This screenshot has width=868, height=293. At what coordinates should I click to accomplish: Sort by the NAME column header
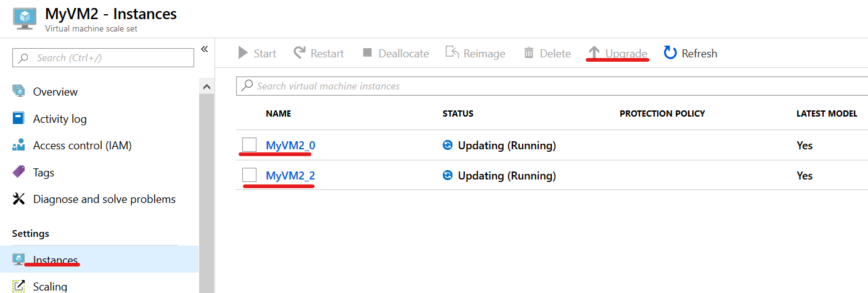pos(279,113)
